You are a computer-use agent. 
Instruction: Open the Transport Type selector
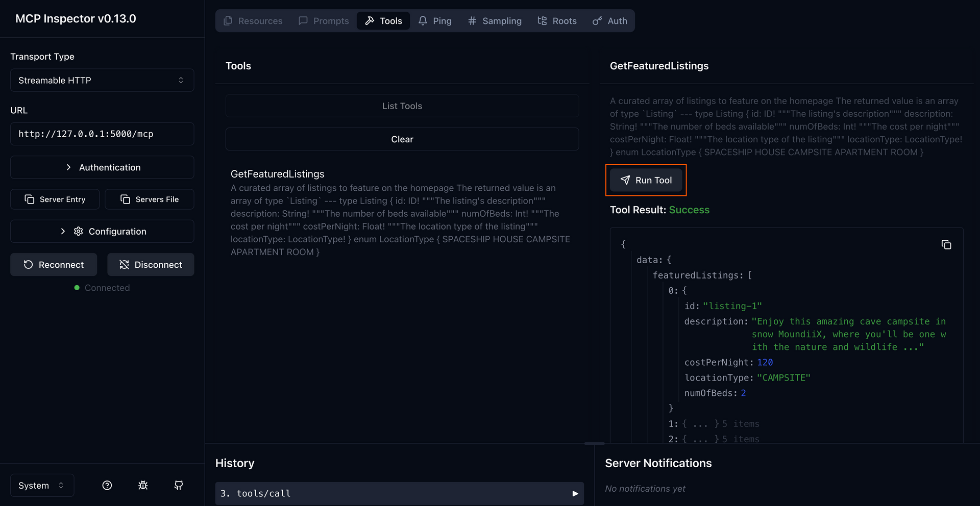[102, 80]
